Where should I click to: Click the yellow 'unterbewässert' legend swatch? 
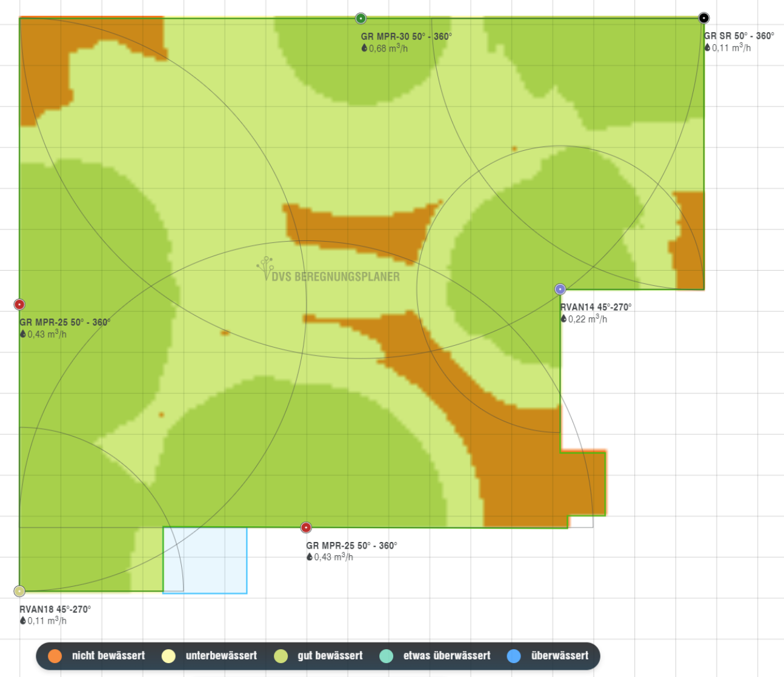tap(168, 656)
